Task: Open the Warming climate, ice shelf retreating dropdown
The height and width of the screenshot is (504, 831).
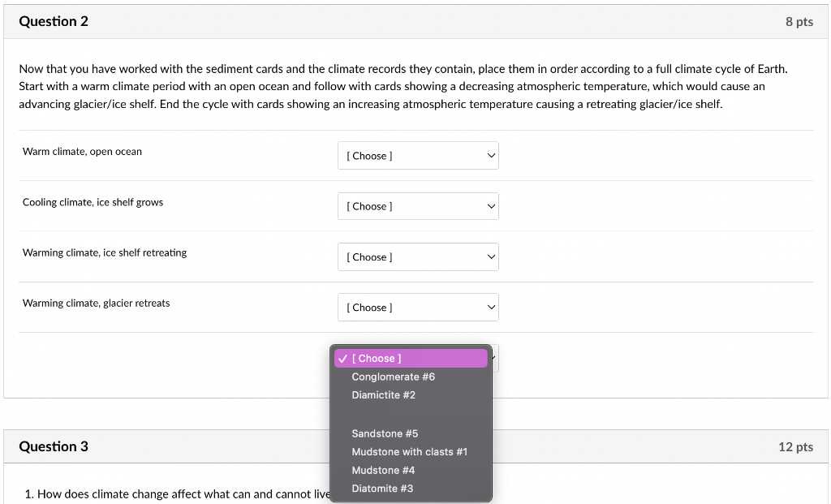Action: [x=418, y=256]
